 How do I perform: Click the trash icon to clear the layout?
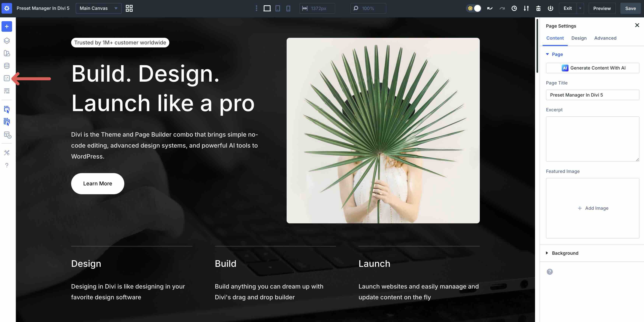pyautogui.click(x=538, y=8)
